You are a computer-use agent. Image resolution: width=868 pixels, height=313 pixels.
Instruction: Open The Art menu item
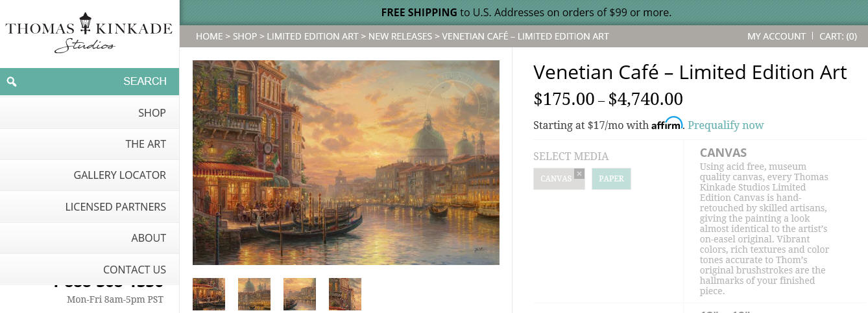[x=90, y=144]
